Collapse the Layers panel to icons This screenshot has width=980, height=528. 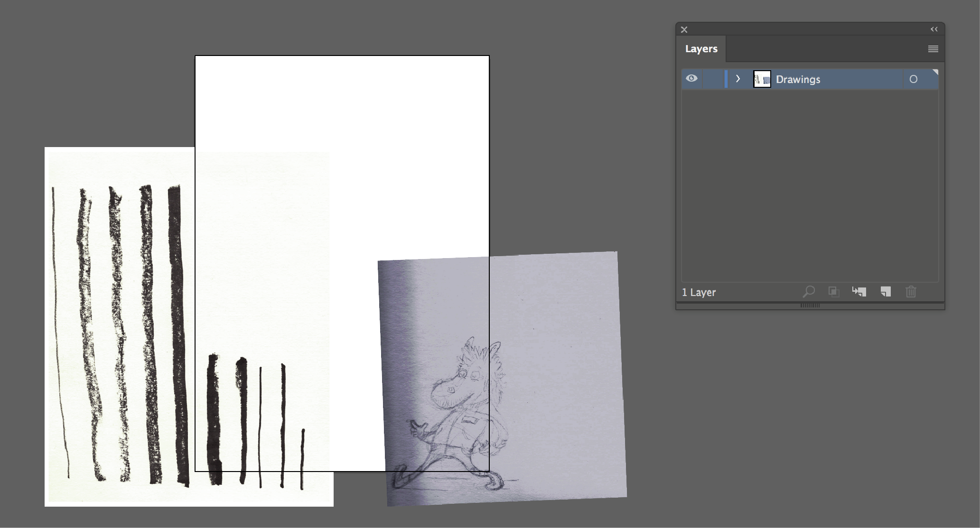934,29
